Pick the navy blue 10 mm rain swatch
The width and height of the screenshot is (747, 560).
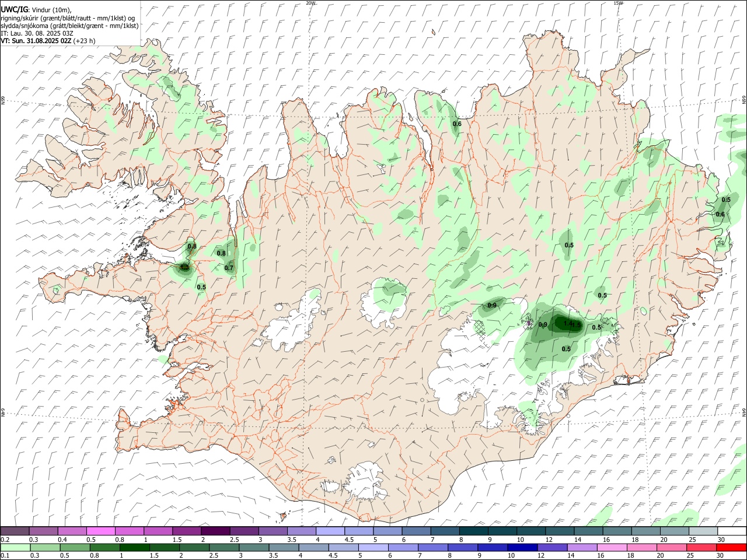pos(522,548)
